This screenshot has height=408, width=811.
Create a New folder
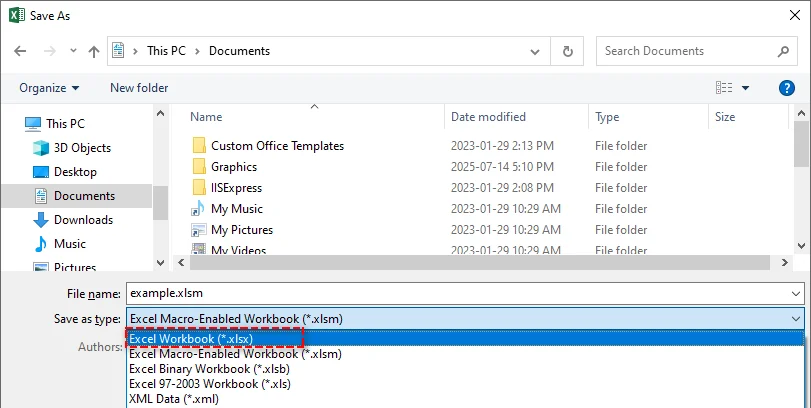(x=139, y=88)
